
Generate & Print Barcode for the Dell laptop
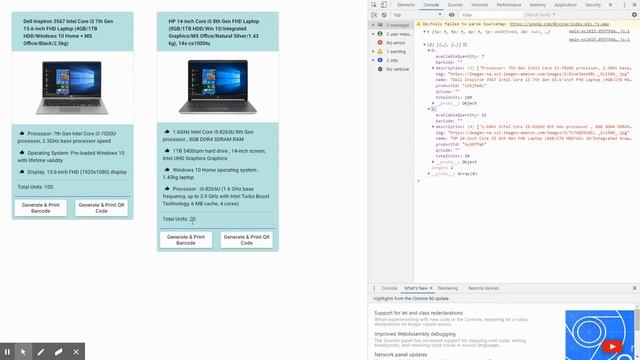pos(40,208)
